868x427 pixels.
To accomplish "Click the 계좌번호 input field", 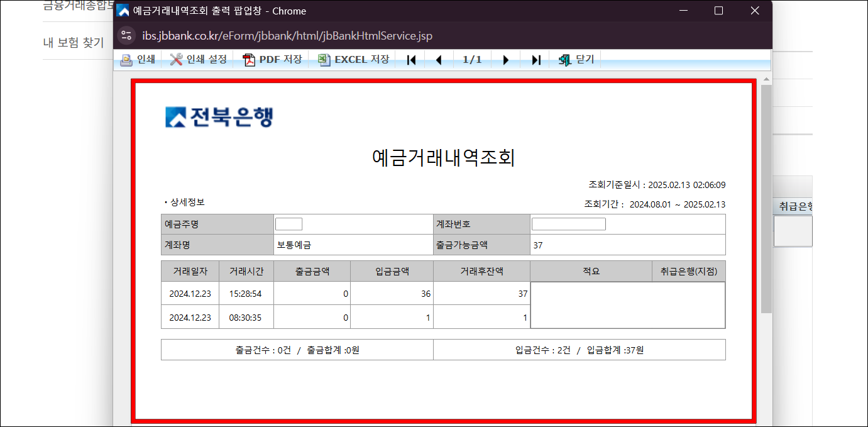I will pos(568,223).
